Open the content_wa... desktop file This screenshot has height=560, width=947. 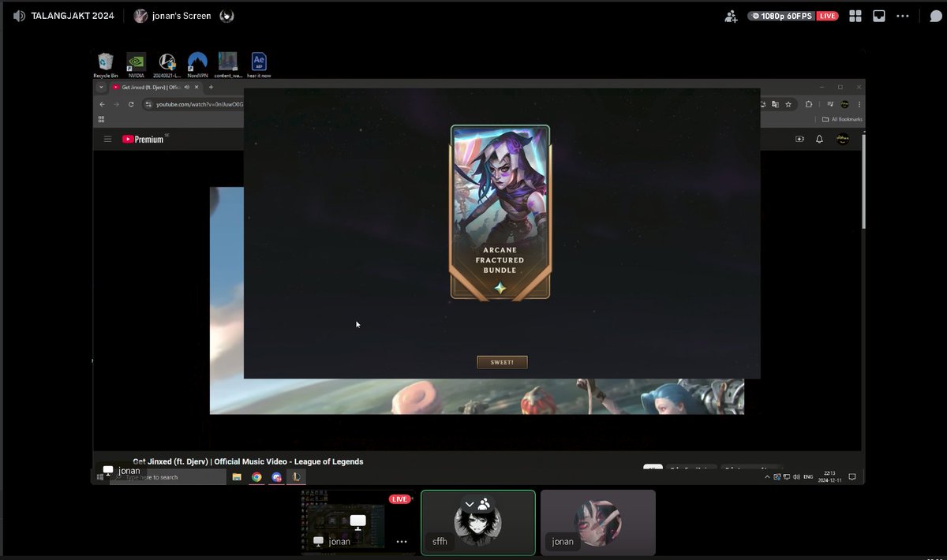pyautogui.click(x=228, y=65)
